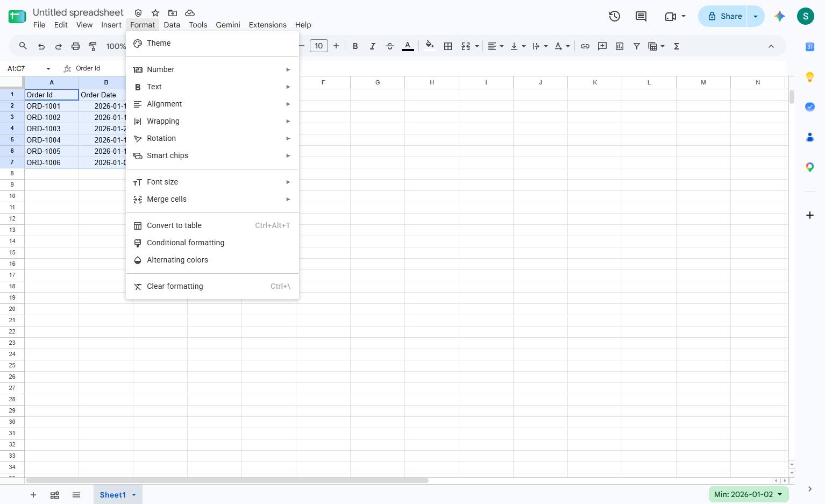This screenshot has width=825, height=504.
Task: Open the Min status summary dropdown
Action: (x=749, y=494)
